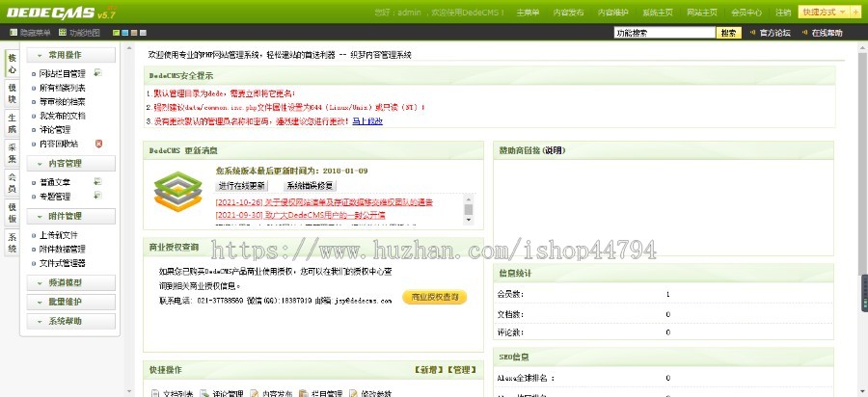The height and width of the screenshot is (397, 868).
Task: Open 附件数据管理 in the sidebar
Action: [x=63, y=249]
